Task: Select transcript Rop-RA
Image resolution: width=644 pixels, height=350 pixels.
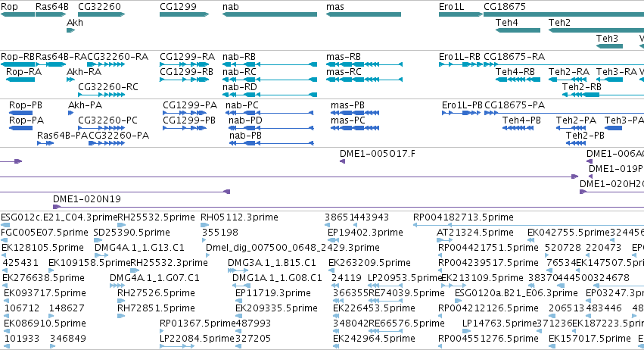Action: 23,72
